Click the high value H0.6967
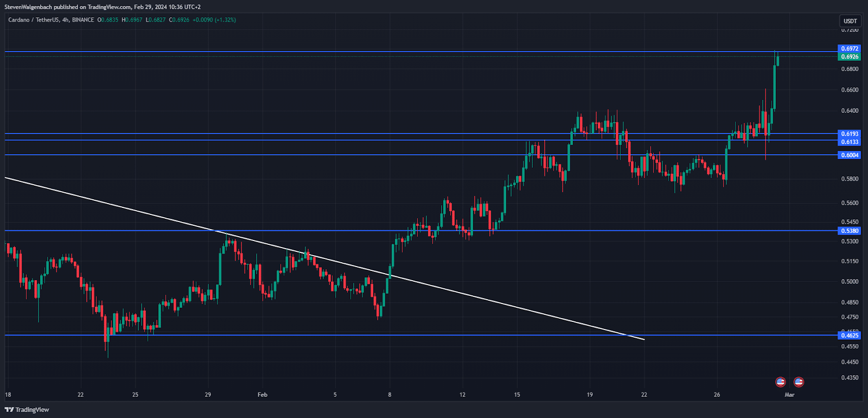The width and height of the screenshot is (868, 418). point(132,20)
